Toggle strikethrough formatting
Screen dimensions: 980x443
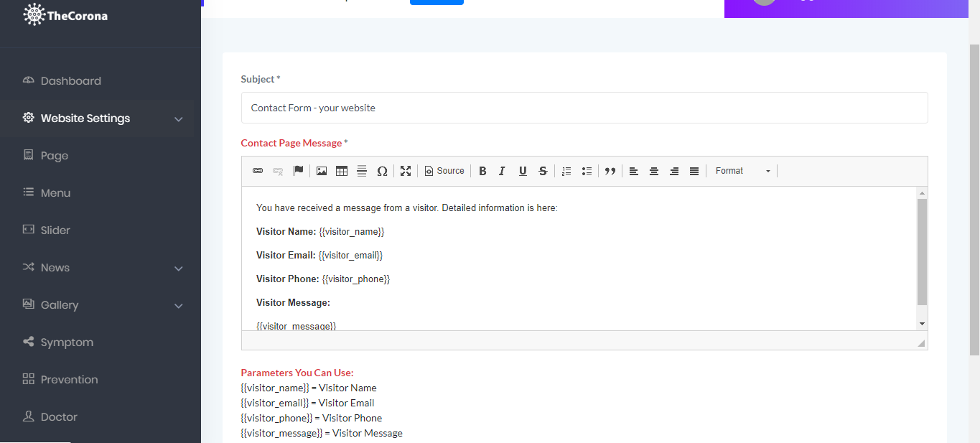click(x=543, y=171)
